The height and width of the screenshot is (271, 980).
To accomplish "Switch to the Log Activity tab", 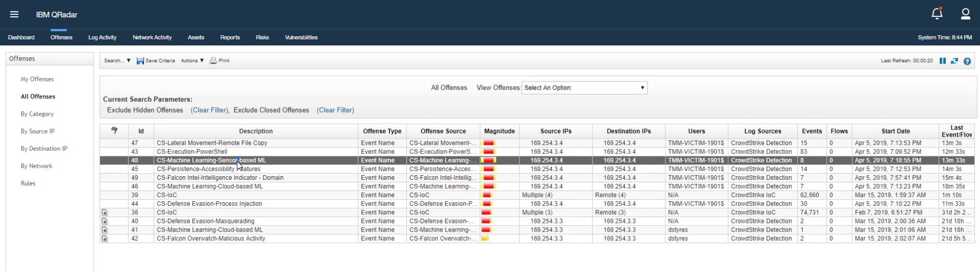I will 102,37.
